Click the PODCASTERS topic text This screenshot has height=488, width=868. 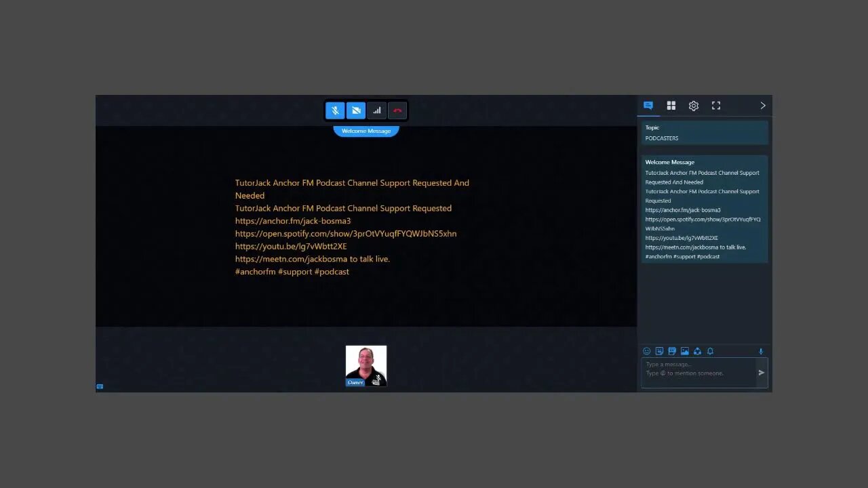point(662,138)
